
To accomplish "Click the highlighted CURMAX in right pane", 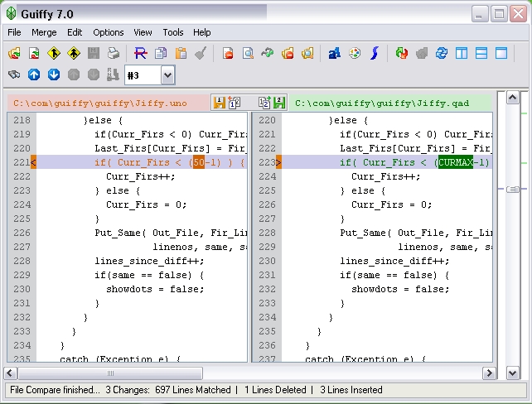I will point(455,162).
